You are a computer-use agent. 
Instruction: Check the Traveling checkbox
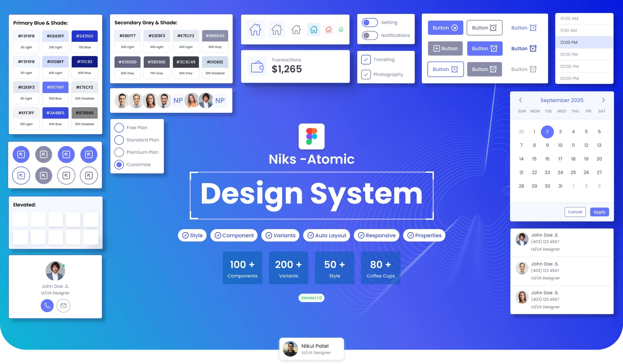click(366, 60)
